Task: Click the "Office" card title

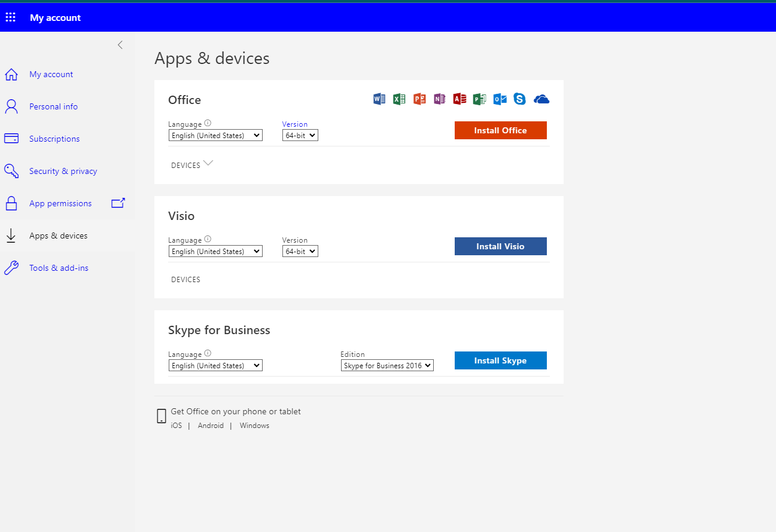Action: click(185, 100)
